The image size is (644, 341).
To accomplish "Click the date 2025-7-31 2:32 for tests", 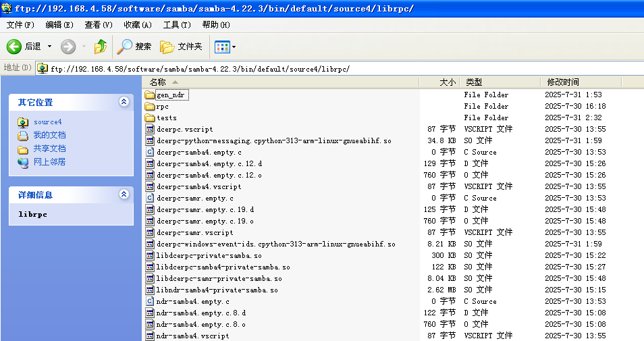I will [x=573, y=118].
